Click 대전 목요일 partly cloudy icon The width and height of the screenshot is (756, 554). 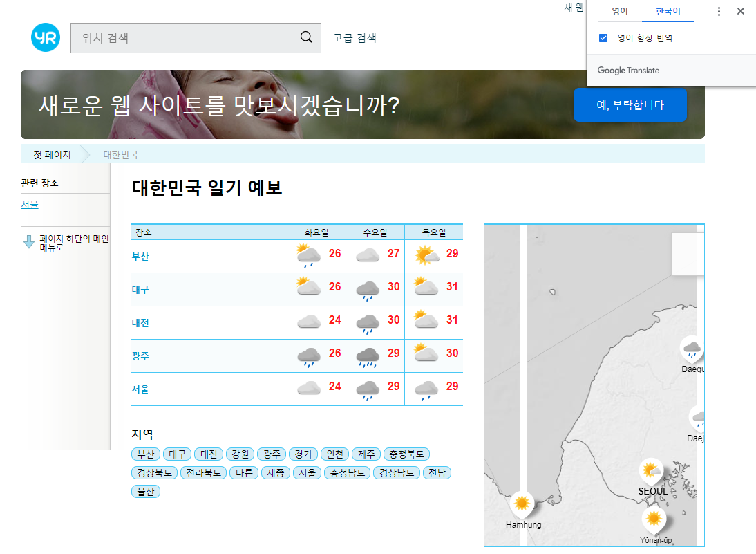[x=426, y=320]
